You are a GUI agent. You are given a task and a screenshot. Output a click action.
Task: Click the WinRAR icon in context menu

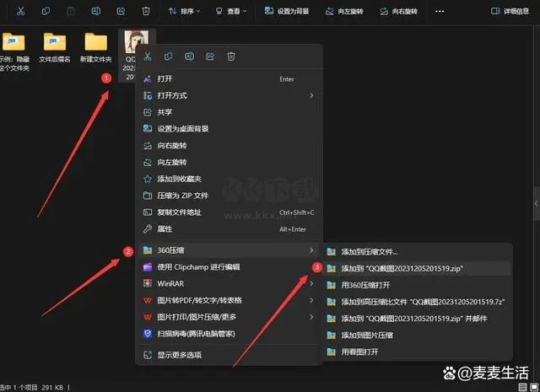pos(148,283)
